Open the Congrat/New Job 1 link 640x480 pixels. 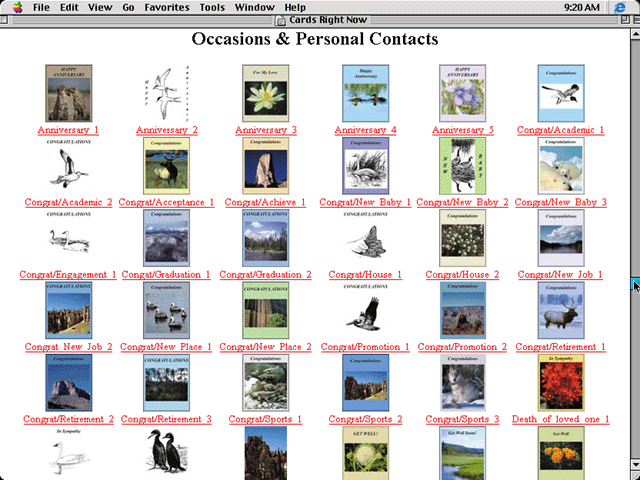click(560, 275)
